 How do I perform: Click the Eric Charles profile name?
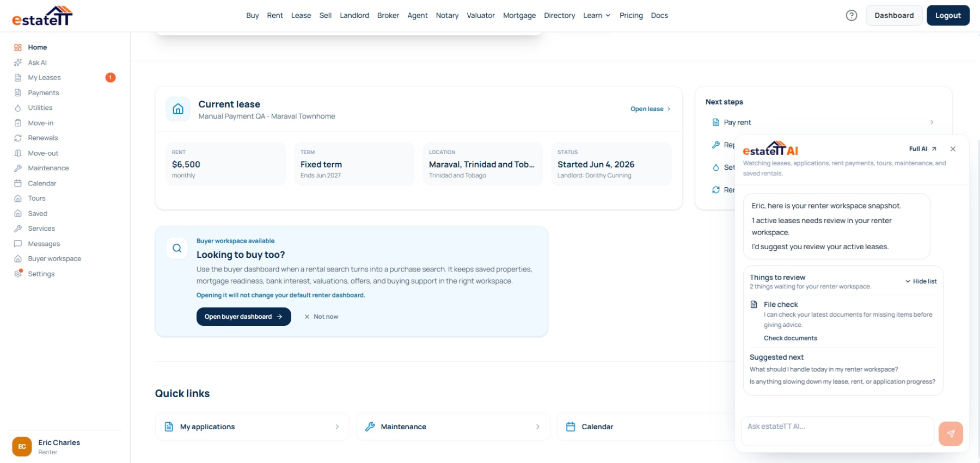59,443
